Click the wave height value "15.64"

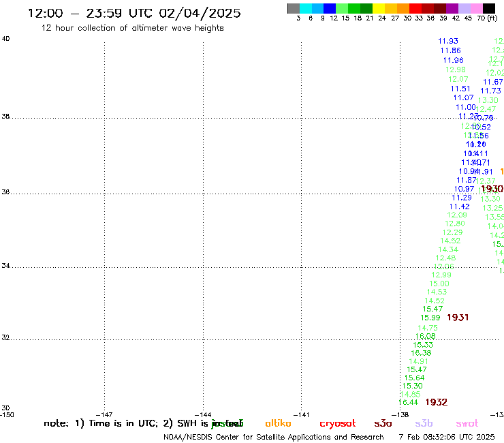pos(415,378)
